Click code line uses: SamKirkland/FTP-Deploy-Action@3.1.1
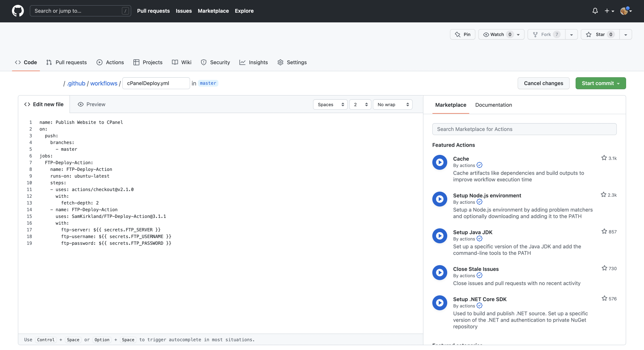 (x=111, y=216)
